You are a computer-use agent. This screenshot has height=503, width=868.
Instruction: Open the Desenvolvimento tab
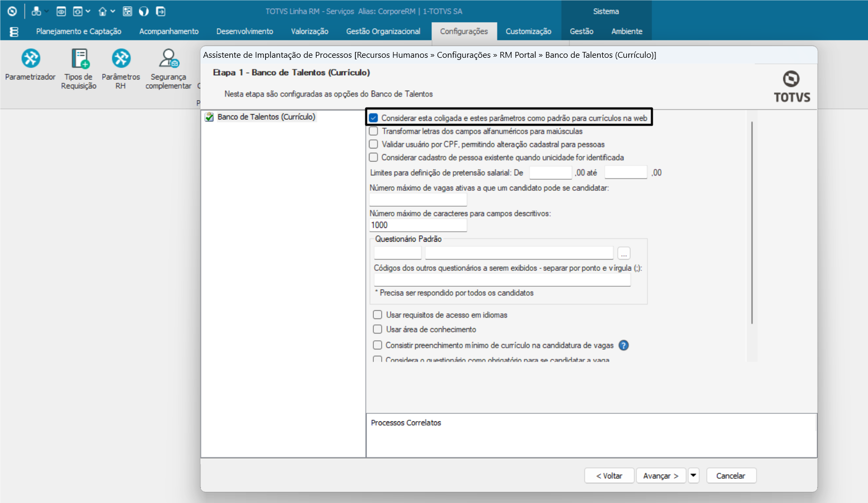(244, 31)
